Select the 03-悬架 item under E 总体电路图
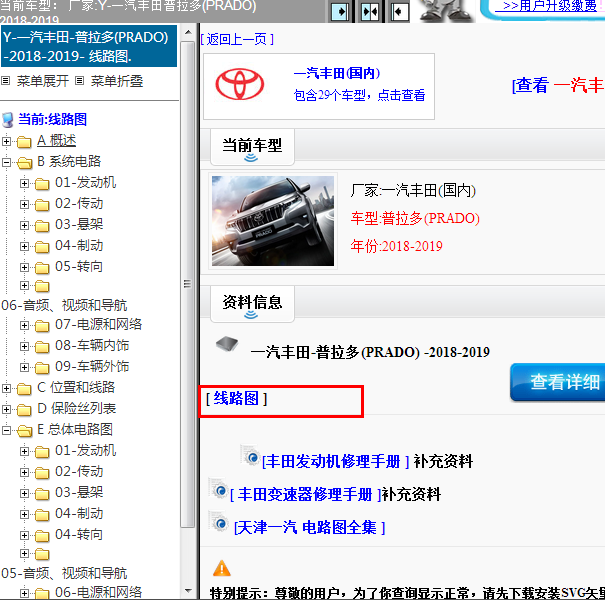The height and width of the screenshot is (600, 605). tap(79, 493)
